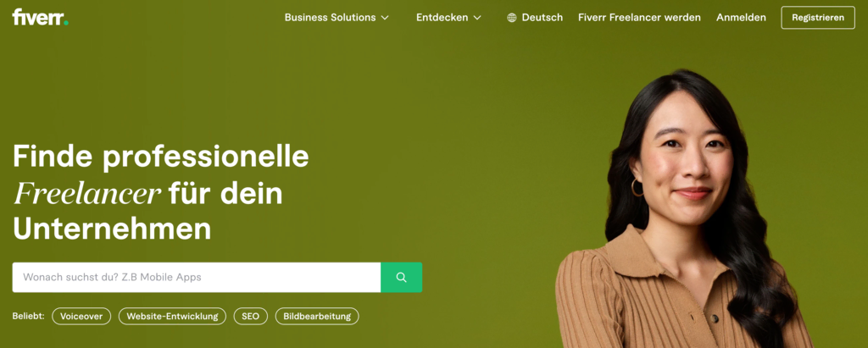Click the italic Freelancer heading word
This screenshot has width=868, height=348.
(87, 194)
